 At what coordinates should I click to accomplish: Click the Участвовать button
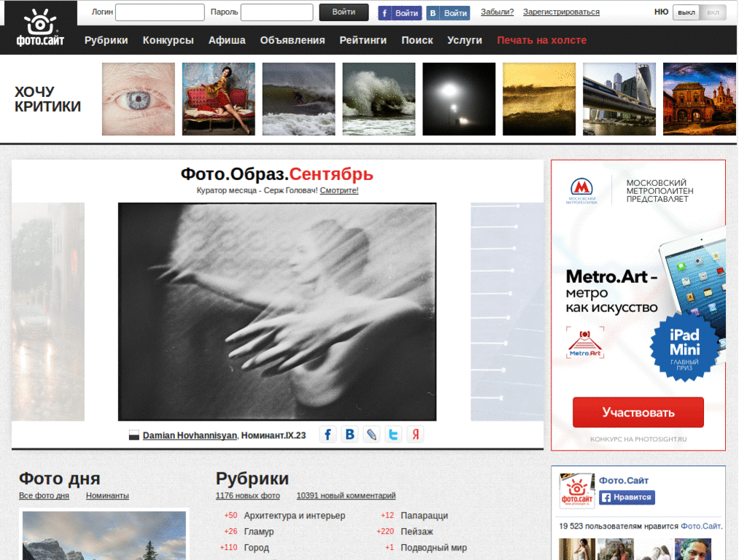(638, 413)
